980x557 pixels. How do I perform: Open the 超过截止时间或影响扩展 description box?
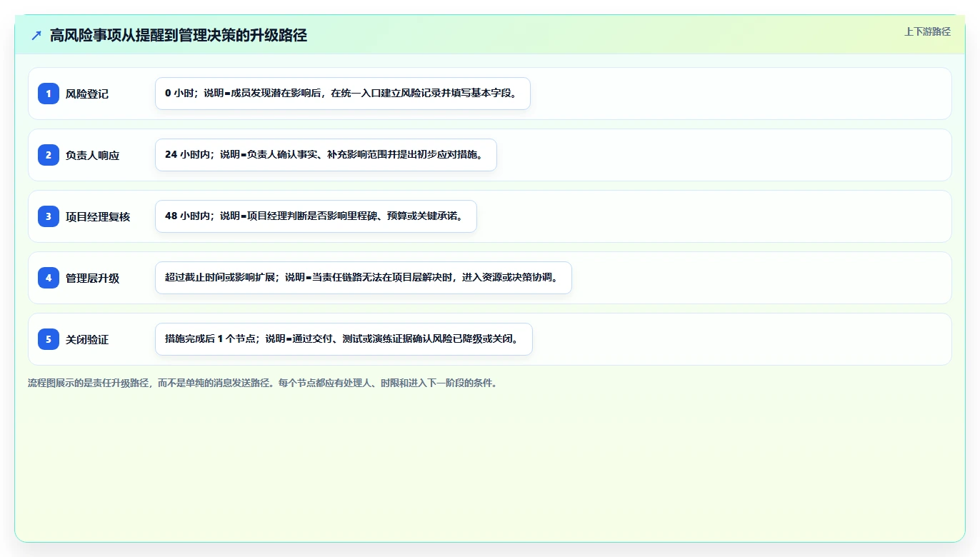[x=364, y=278]
